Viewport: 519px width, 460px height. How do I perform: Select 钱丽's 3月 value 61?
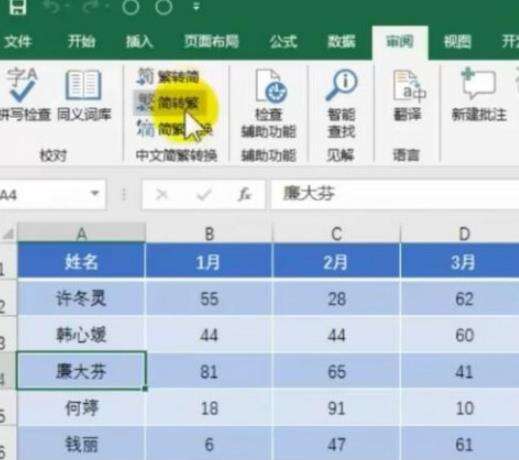click(460, 443)
